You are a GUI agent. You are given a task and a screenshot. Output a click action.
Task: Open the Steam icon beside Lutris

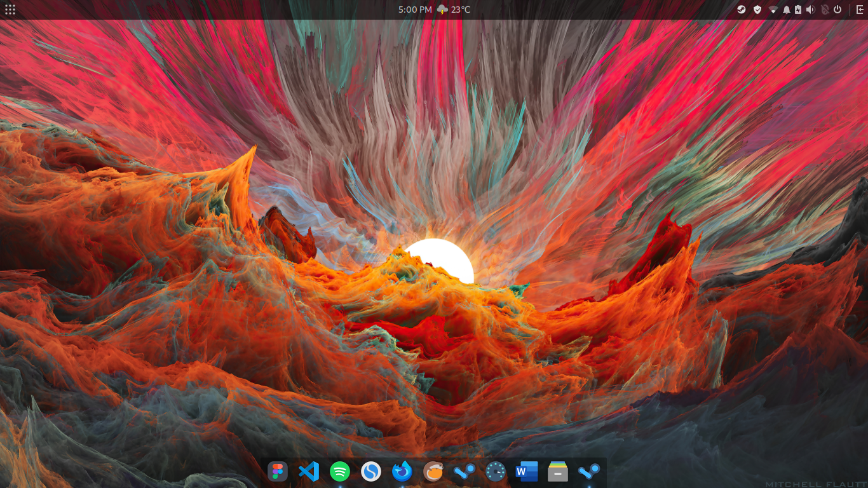[465, 471]
